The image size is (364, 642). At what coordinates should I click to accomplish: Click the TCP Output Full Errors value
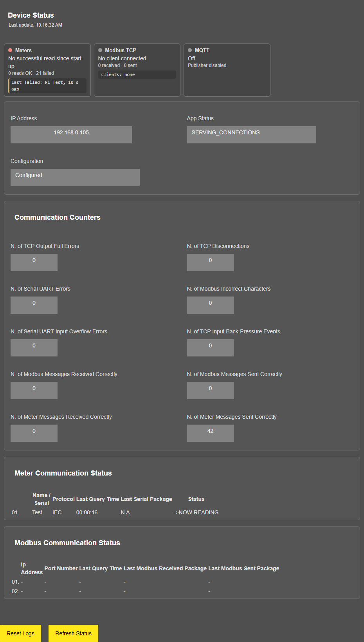pyautogui.click(x=34, y=262)
